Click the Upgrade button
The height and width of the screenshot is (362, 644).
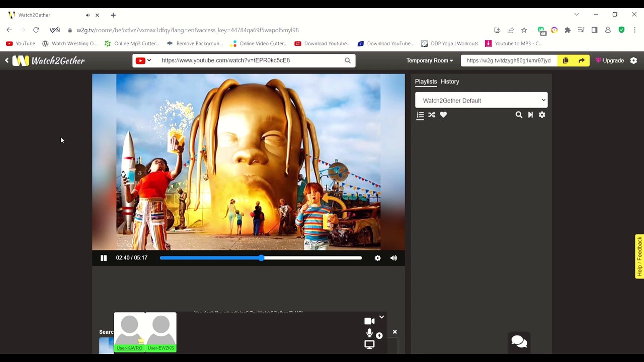pos(610,60)
